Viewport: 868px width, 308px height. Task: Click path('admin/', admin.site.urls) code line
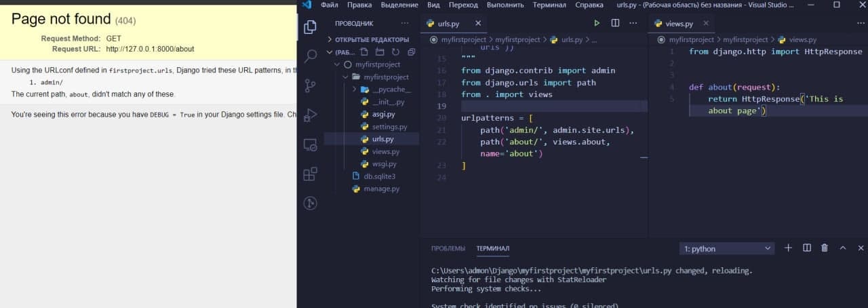557,130
